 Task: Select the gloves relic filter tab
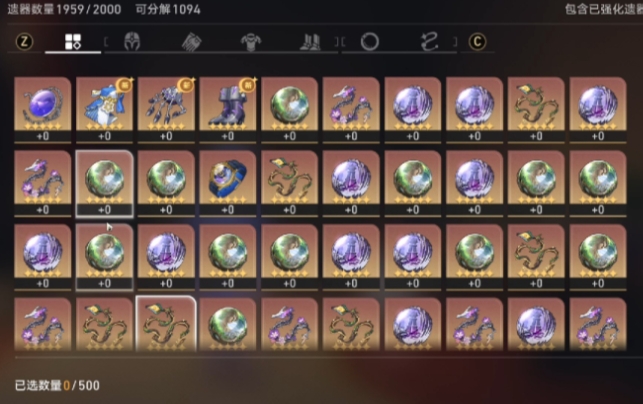click(x=191, y=42)
